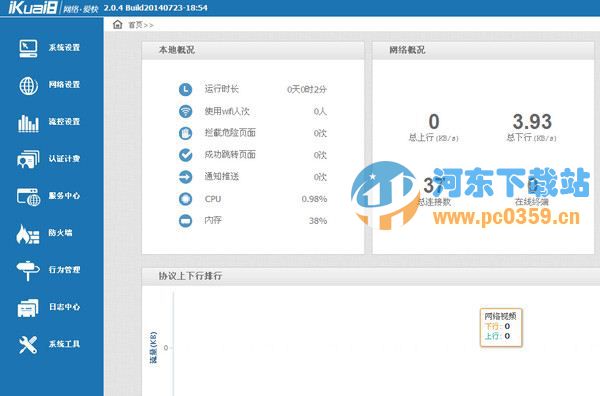Click the wifi icon beside 使用wifi人次

[x=186, y=111]
